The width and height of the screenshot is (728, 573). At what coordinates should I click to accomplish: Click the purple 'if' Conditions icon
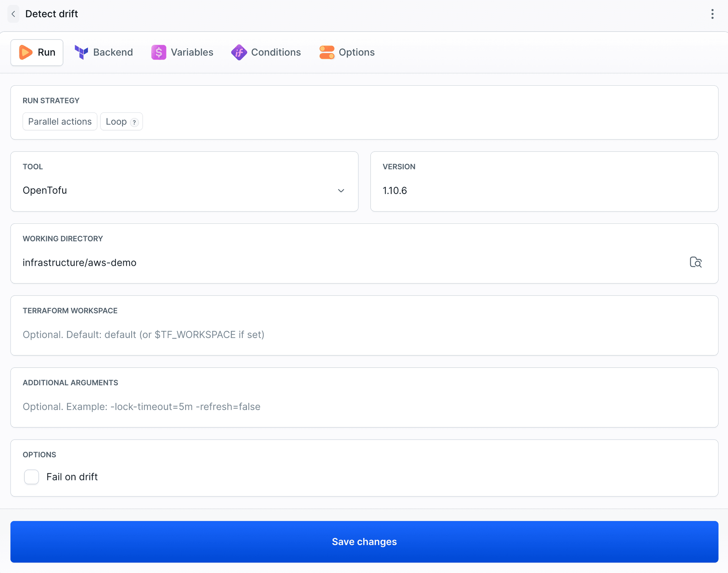click(239, 52)
